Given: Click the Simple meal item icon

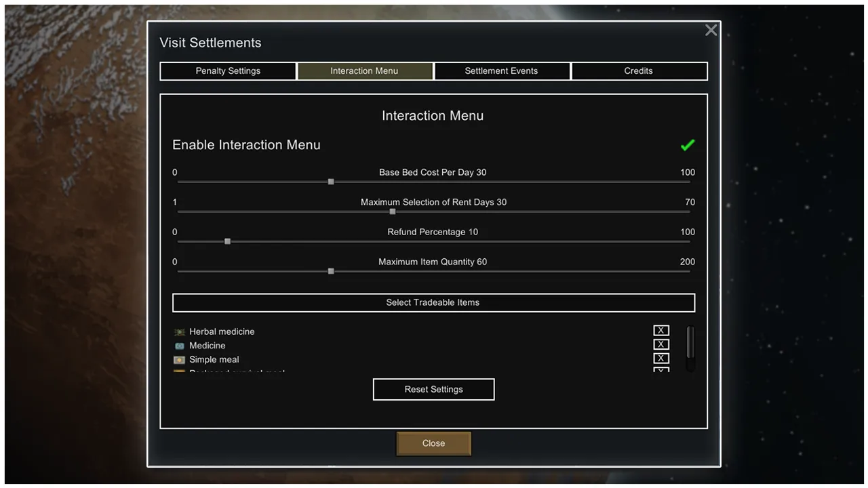Looking at the screenshot, I should pyautogui.click(x=179, y=360).
